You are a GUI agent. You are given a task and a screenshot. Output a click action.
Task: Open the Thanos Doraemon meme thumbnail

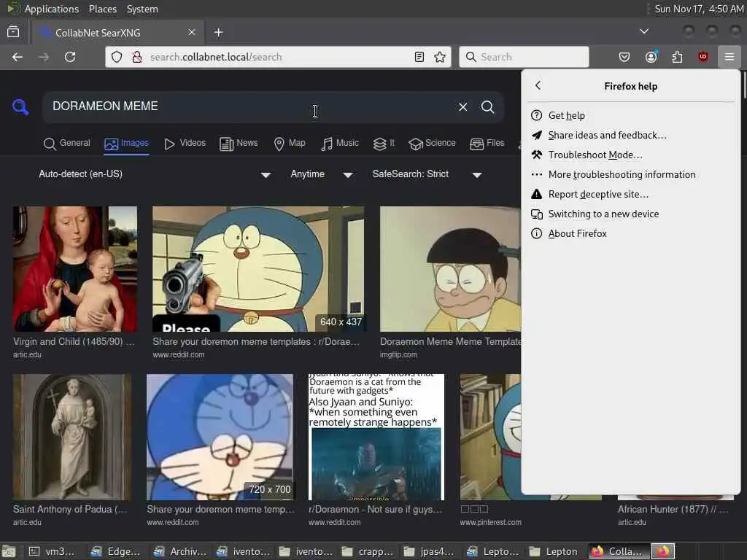[376, 437]
